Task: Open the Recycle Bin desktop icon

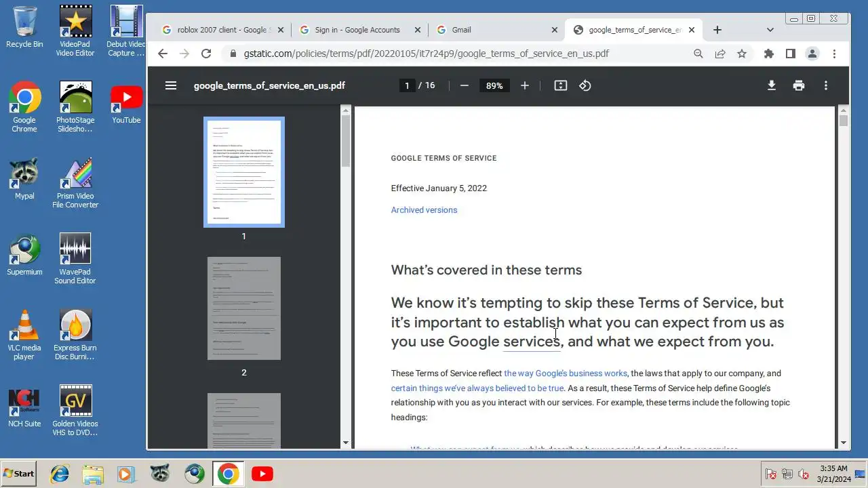Action: 24,27
